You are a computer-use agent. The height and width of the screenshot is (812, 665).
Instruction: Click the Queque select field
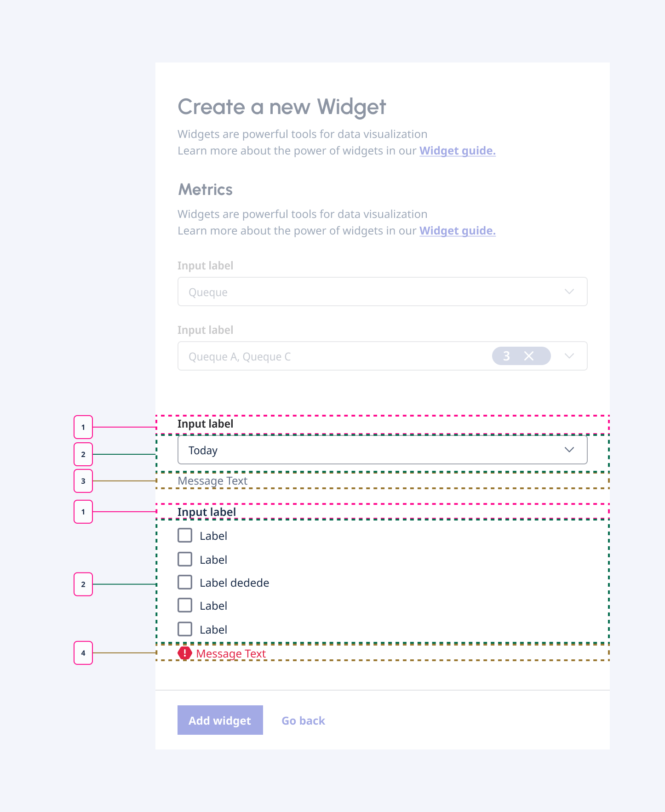pos(368,292)
